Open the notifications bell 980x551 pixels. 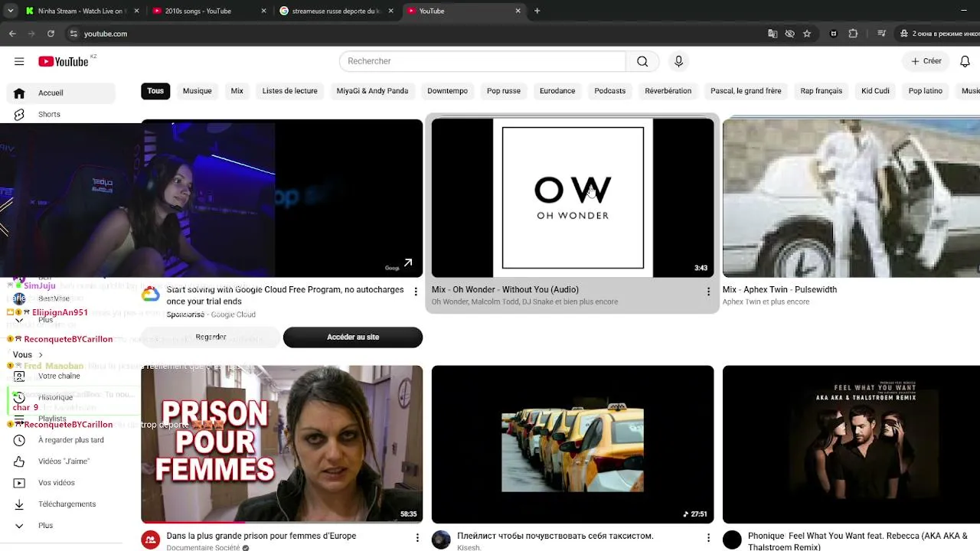[x=965, y=61]
